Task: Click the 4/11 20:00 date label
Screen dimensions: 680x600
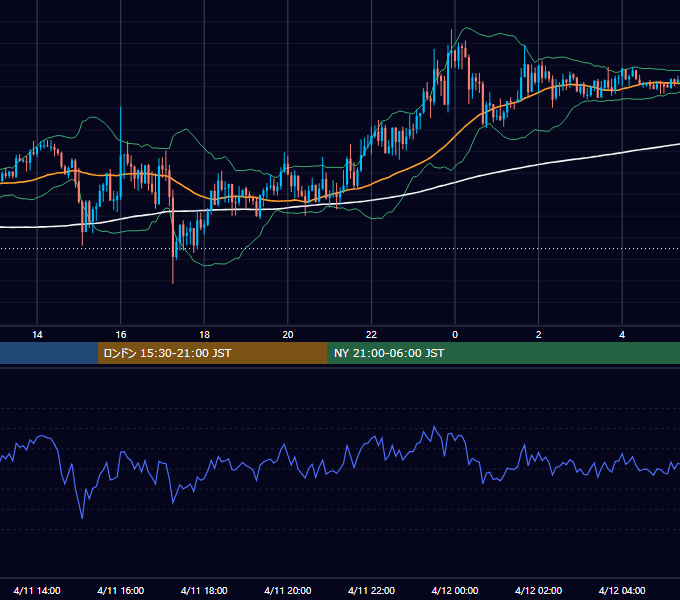Action: tap(288, 590)
